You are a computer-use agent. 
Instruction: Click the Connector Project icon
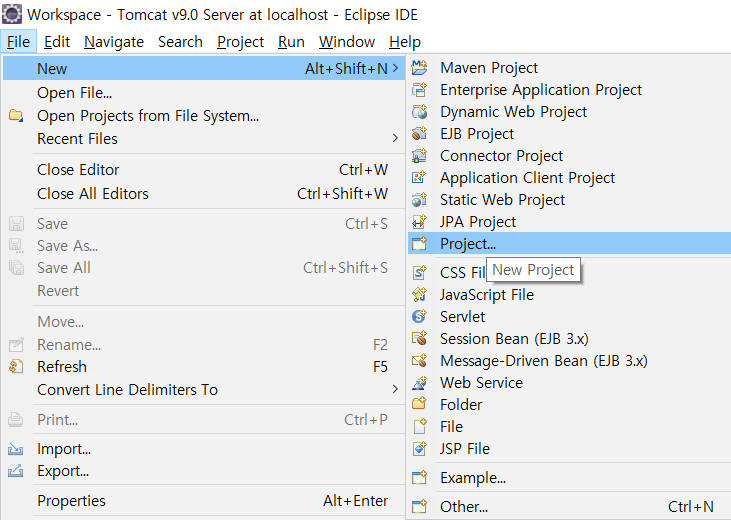[419, 155]
